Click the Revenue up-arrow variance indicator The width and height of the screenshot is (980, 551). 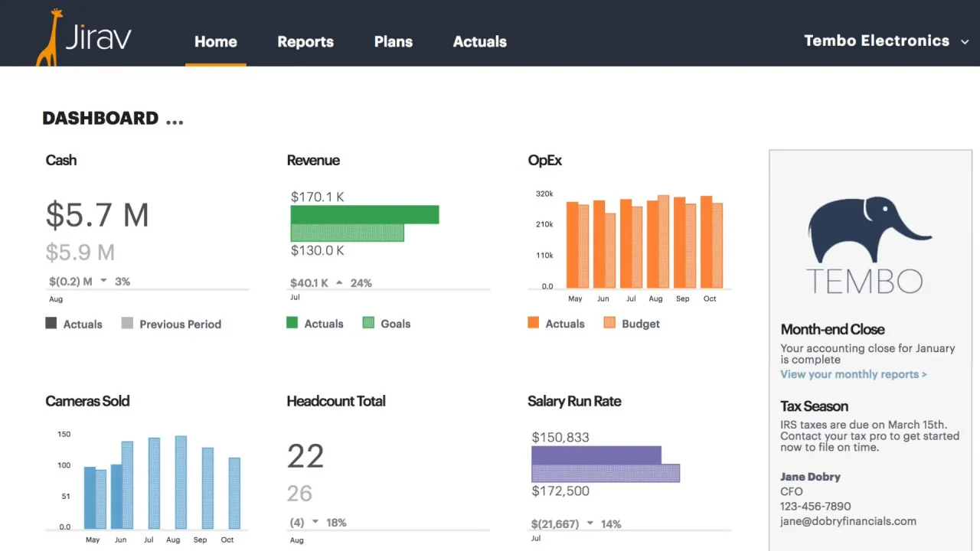(339, 282)
